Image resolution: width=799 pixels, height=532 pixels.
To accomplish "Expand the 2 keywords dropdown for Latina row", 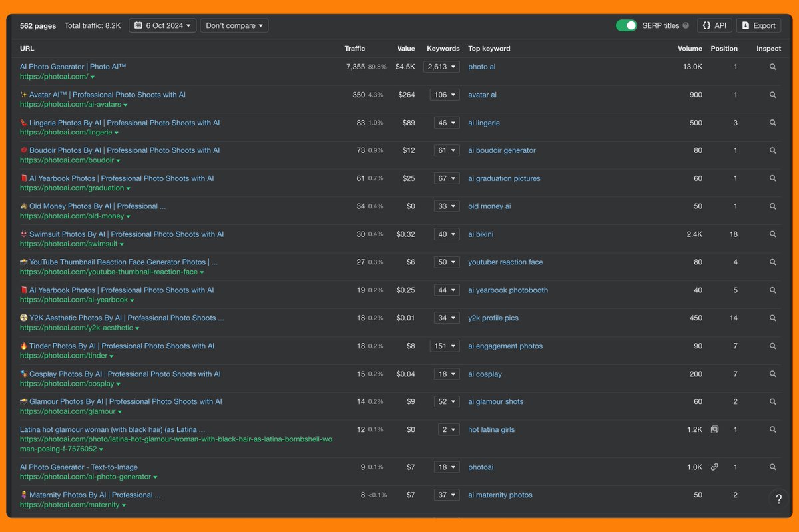I will coord(449,430).
